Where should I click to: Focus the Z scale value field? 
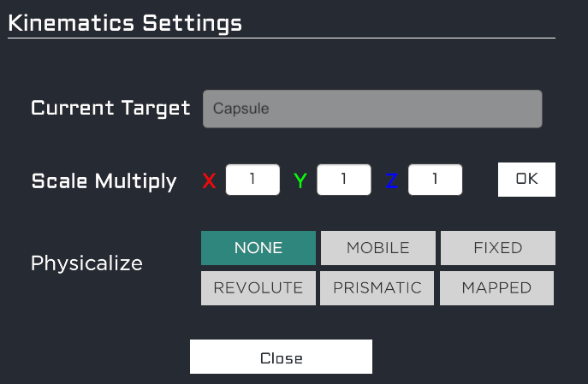point(436,180)
